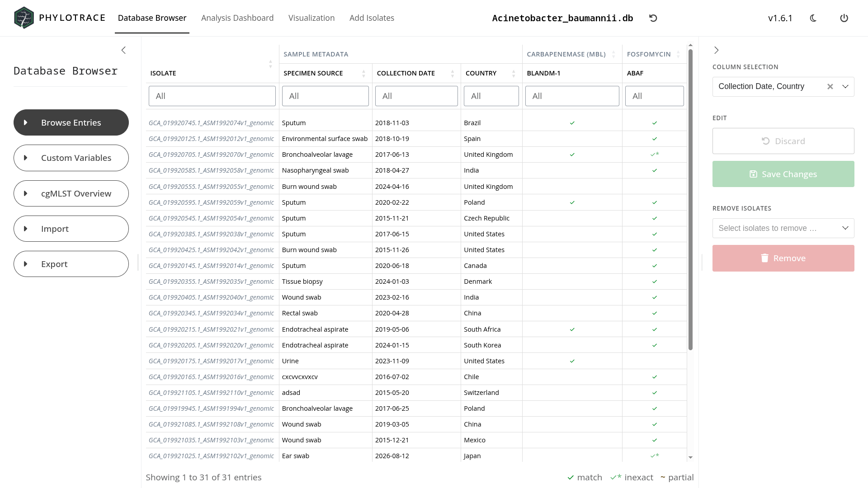Expand the Import menu
The height and width of the screenshot is (488, 868).
[71, 229]
